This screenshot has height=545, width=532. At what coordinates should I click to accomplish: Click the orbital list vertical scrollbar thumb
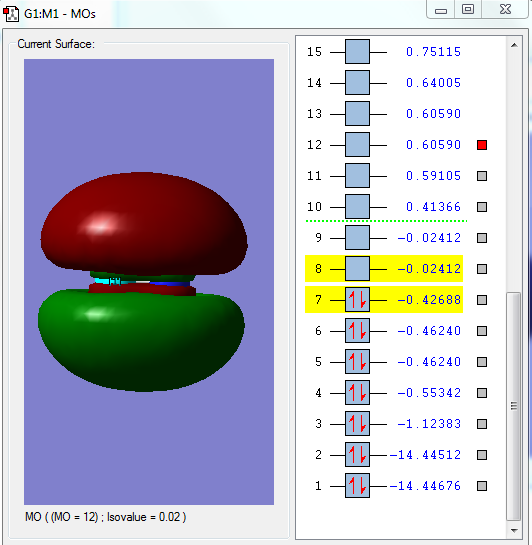(x=514, y=406)
